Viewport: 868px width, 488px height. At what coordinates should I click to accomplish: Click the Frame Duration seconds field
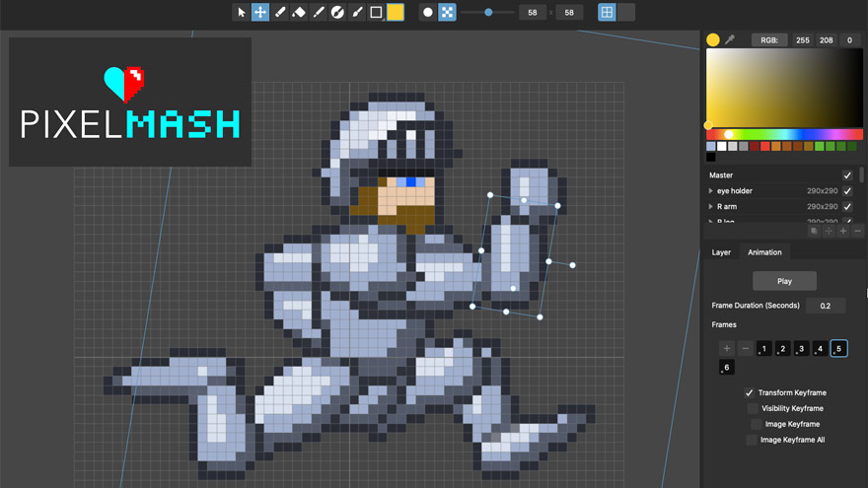pyautogui.click(x=826, y=306)
